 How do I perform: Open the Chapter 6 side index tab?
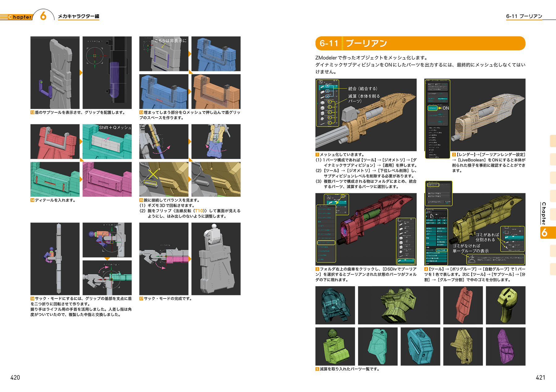click(548, 232)
